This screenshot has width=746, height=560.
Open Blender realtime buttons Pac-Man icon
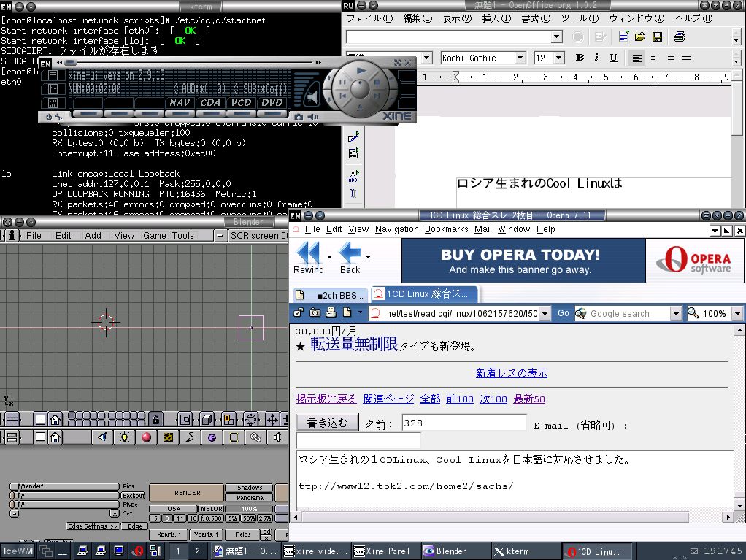click(212, 437)
